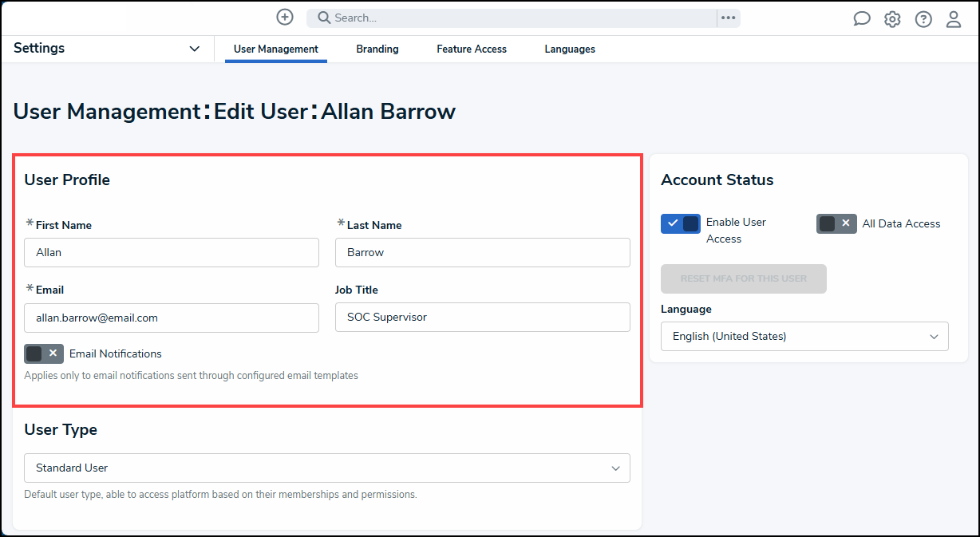Open the chat bubble messages icon

tap(862, 19)
